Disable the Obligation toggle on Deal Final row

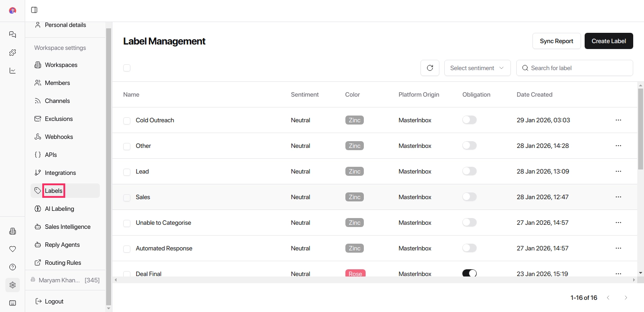469,273
